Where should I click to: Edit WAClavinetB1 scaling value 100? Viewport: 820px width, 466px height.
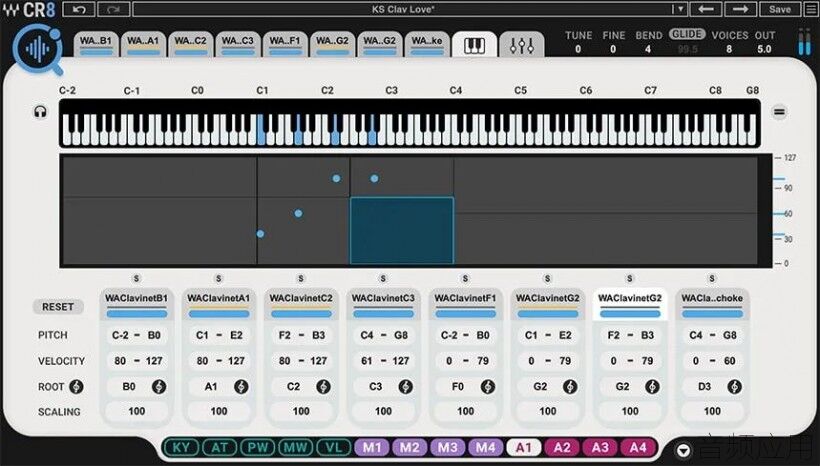(x=136, y=412)
